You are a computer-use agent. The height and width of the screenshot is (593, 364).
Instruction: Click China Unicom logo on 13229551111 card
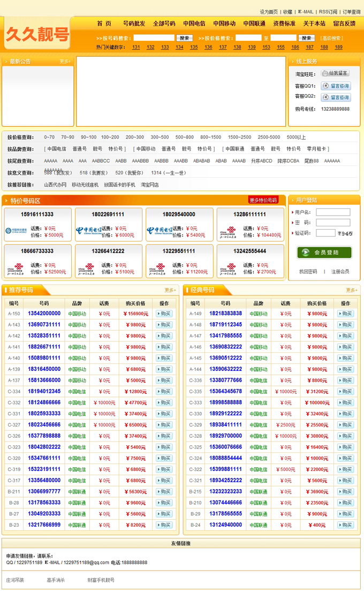point(157,269)
